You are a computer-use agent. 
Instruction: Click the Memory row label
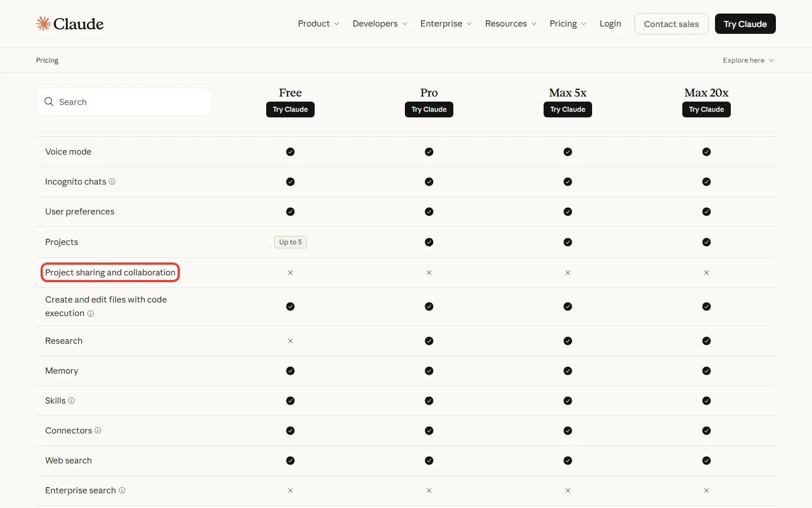click(x=61, y=371)
